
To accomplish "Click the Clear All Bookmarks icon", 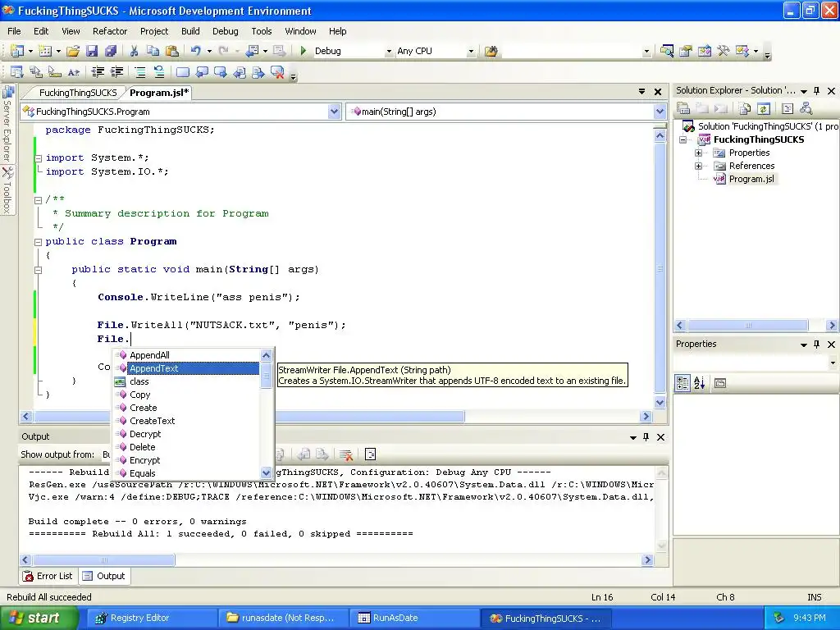I will 277,72.
